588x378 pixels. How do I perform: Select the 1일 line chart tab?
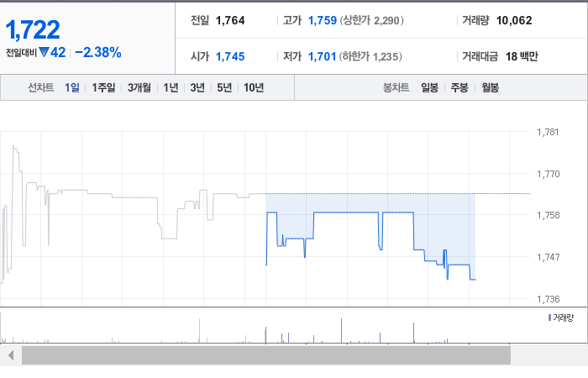point(72,87)
